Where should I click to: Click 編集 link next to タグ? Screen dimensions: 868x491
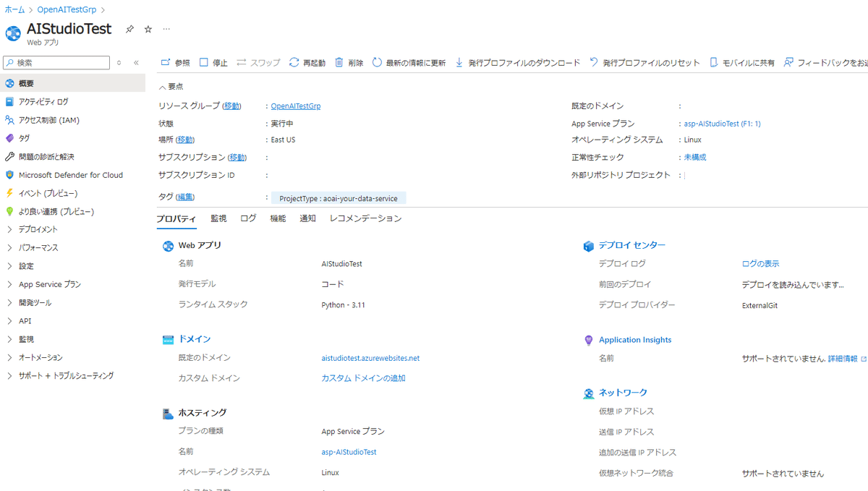(186, 197)
